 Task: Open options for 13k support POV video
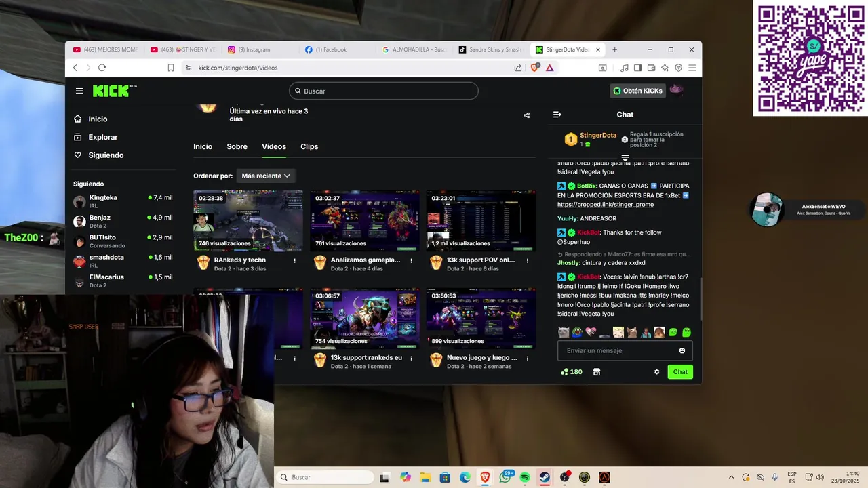528,260
